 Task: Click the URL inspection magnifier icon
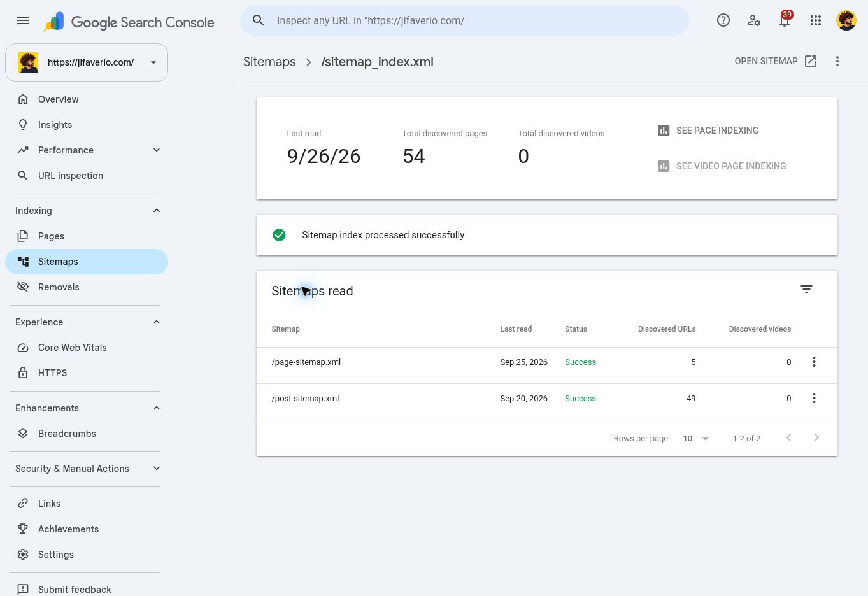[x=23, y=175]
